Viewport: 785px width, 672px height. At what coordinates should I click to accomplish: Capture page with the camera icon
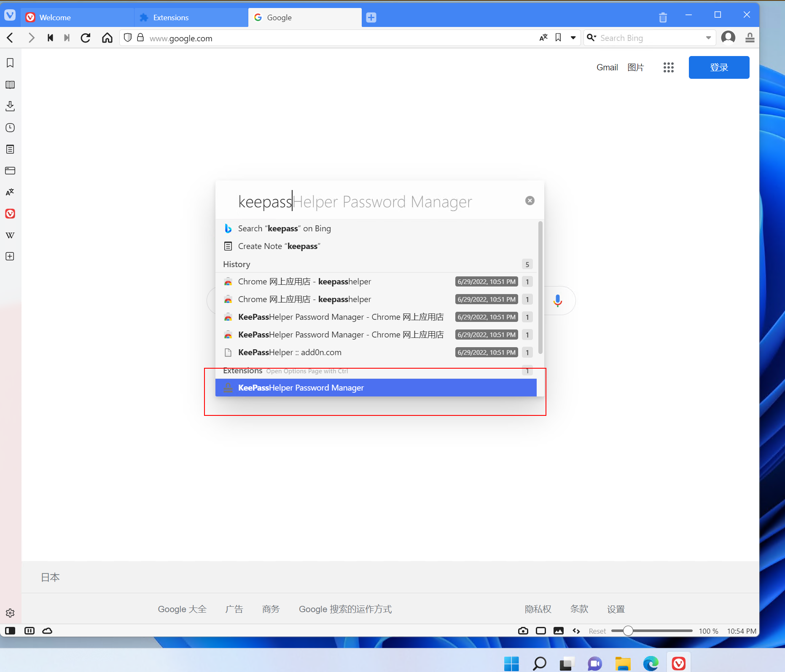(x=523, y=631)
